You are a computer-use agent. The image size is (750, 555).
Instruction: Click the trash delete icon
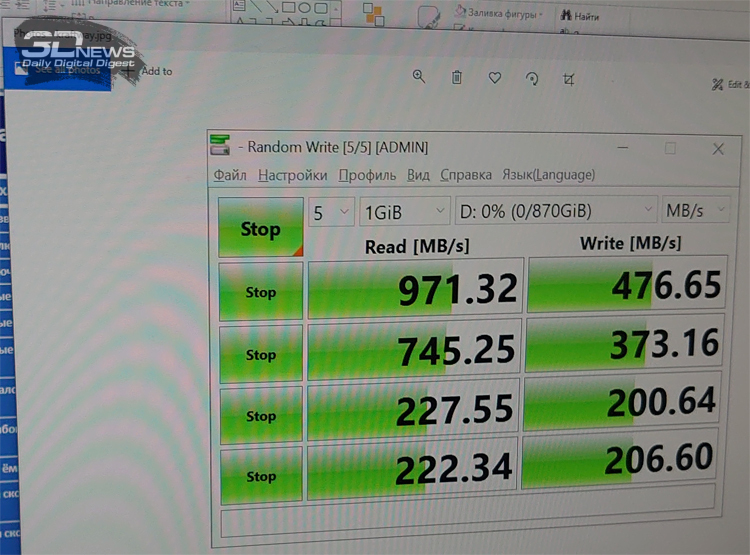point(457,77)
